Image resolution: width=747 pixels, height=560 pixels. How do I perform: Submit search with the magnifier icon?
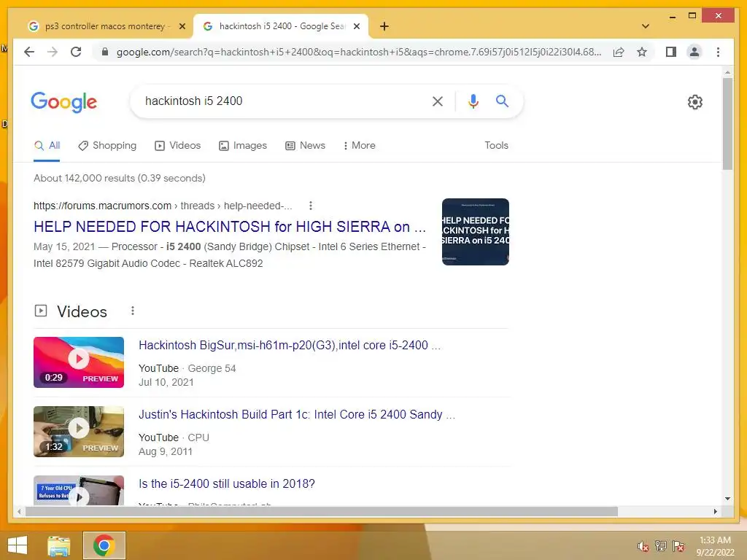pos(502,101)
